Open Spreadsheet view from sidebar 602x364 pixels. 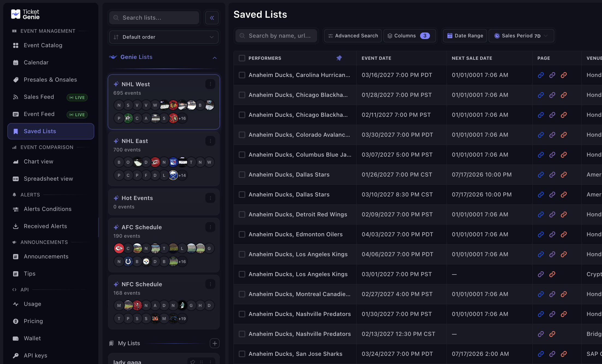[48, 179]
